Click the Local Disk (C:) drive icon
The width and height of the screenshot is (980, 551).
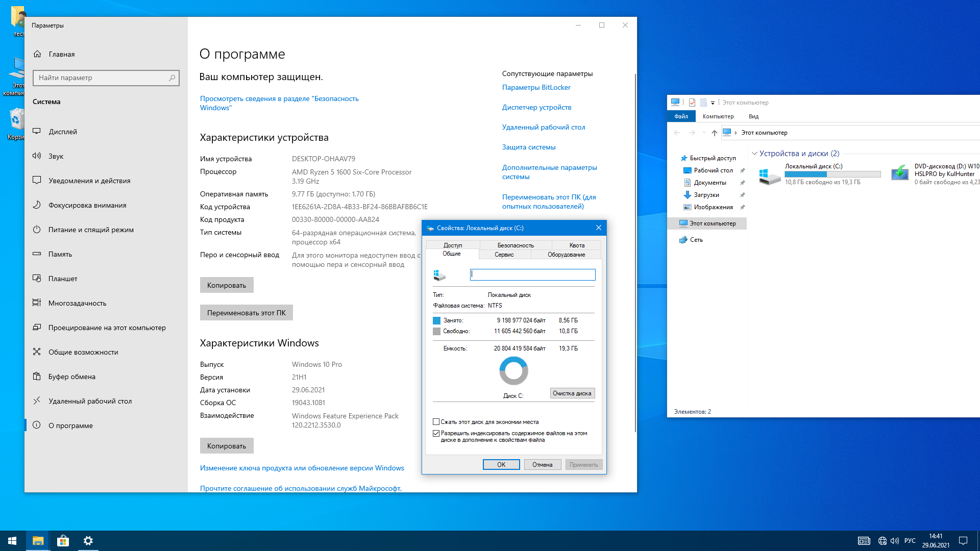coord(769,174)
